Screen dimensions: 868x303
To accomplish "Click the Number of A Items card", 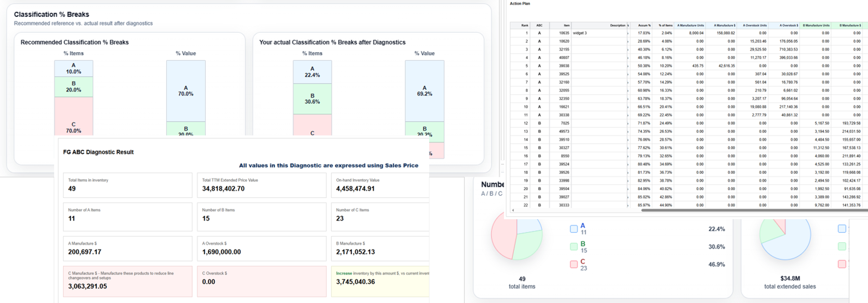I will coord(127,217).
